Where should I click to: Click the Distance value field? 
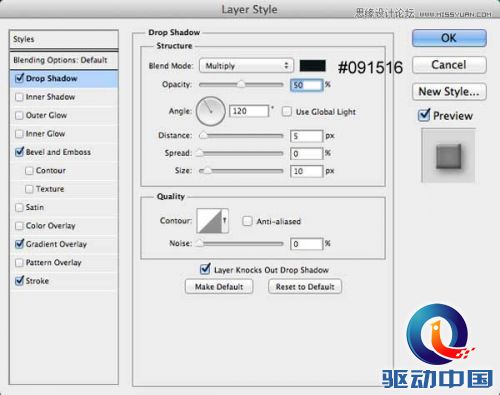click(306, 136)
